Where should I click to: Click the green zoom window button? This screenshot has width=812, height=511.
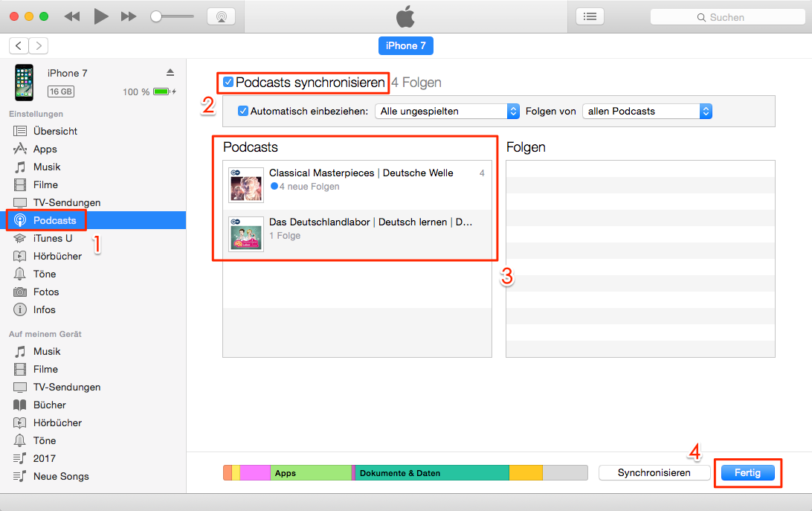click(44, 16)
